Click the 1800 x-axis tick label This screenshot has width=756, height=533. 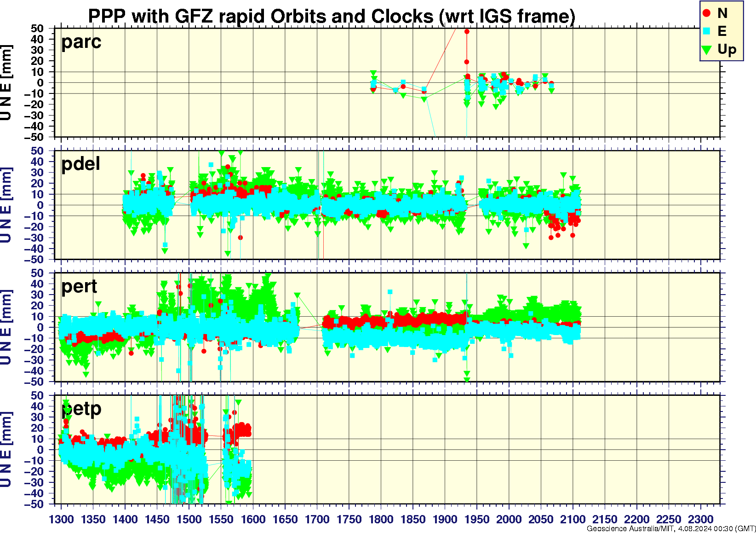[381, 519]
